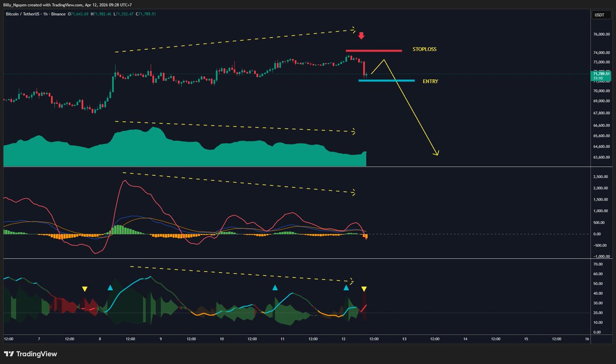
Task: Click the date label 9 on time axis
Action: [x=161, y=339]
